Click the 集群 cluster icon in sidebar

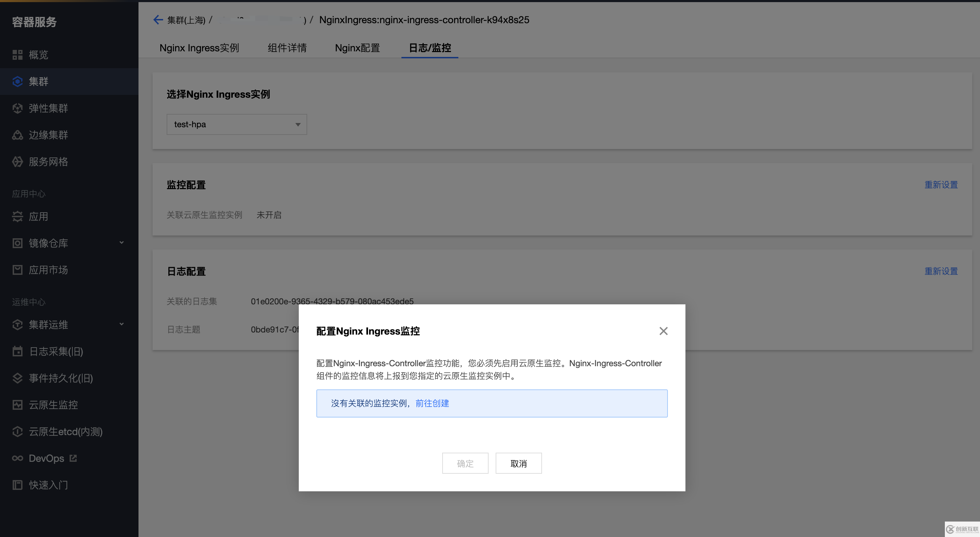(18, 82)
